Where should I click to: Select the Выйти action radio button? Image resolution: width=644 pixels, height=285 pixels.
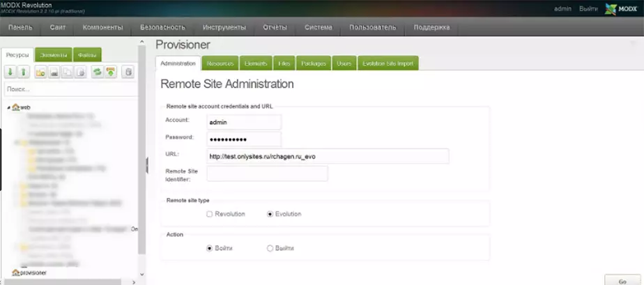click(270, 249)
